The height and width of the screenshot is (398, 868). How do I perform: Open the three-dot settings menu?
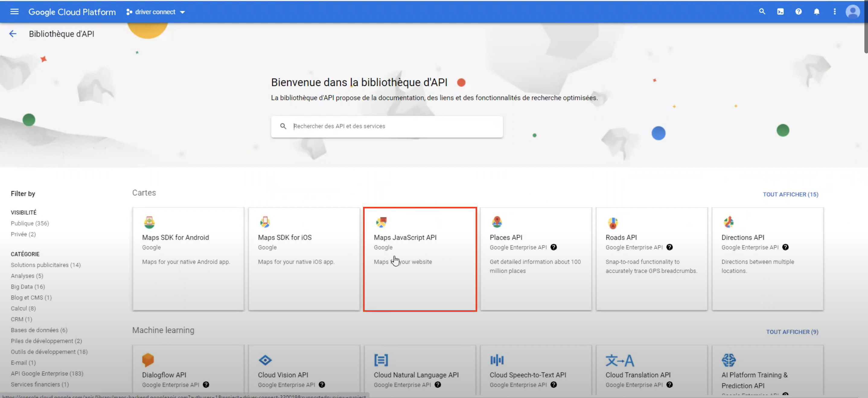(834, 12)
